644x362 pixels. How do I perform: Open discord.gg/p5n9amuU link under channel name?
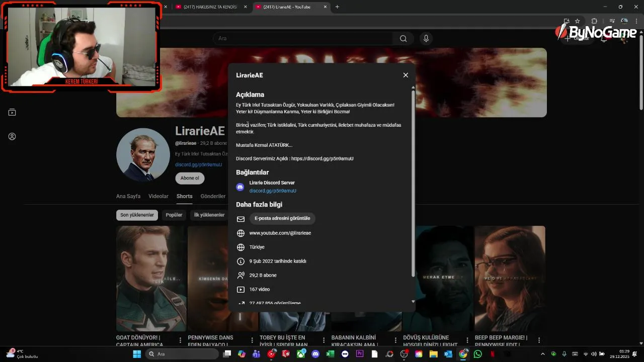click(x=198, y=164)
